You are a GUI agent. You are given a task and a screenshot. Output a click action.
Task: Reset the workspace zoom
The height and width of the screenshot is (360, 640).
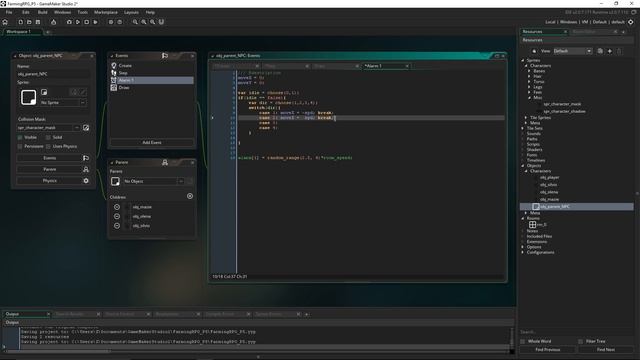(x=144, y=22)
